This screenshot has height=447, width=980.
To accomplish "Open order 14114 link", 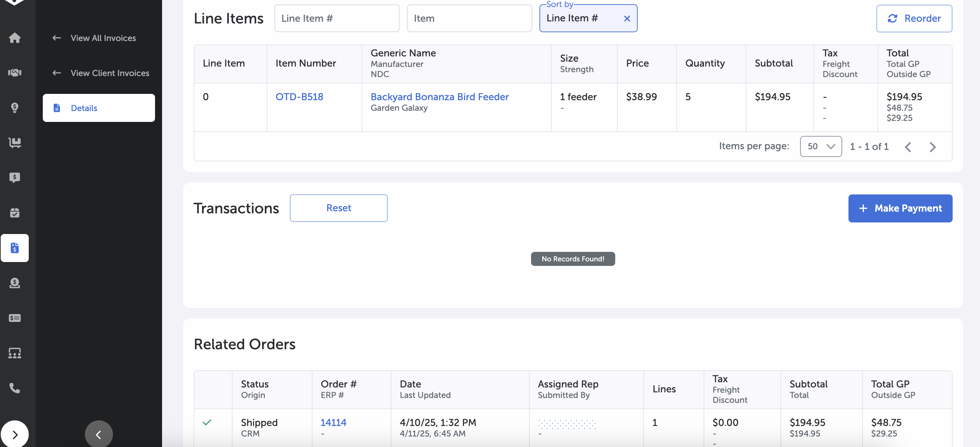I will (333, 422).
